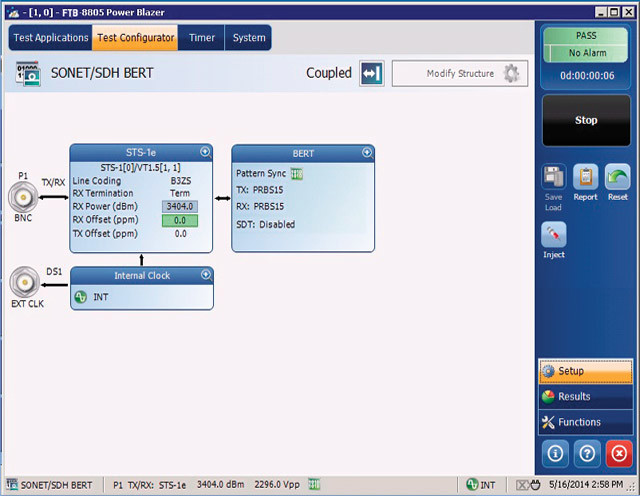
Task: Expand the BERT block details
Action: [x=367, y=153]
